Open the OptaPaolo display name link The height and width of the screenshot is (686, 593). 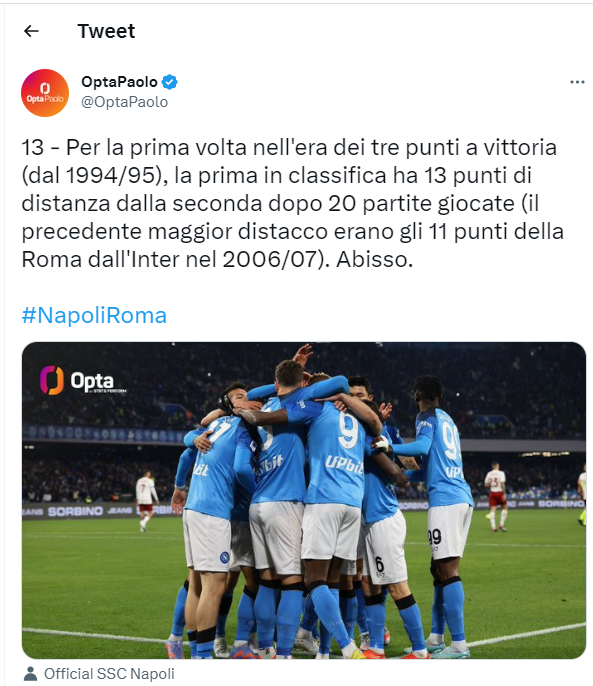click(x=119, y=82)
